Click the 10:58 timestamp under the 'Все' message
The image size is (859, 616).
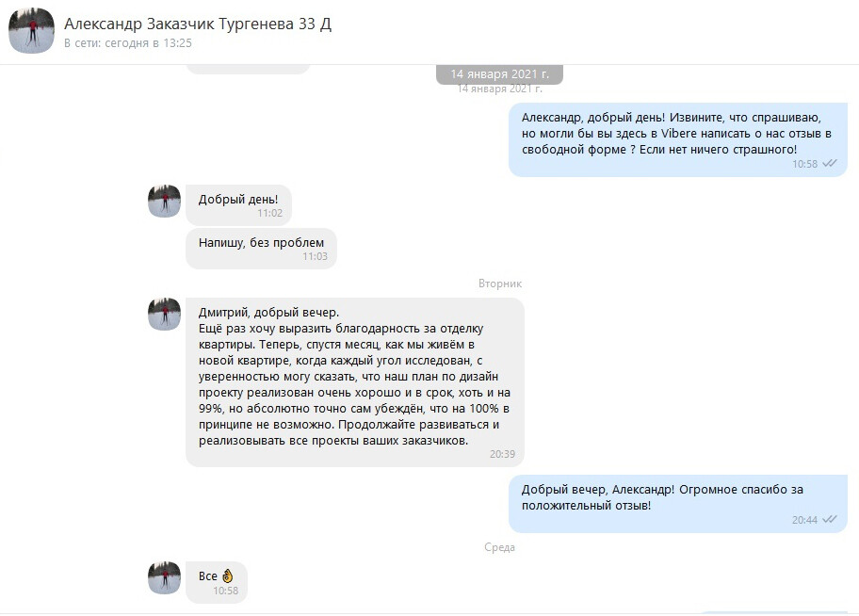pyautogui.click(x=226, y=591)
